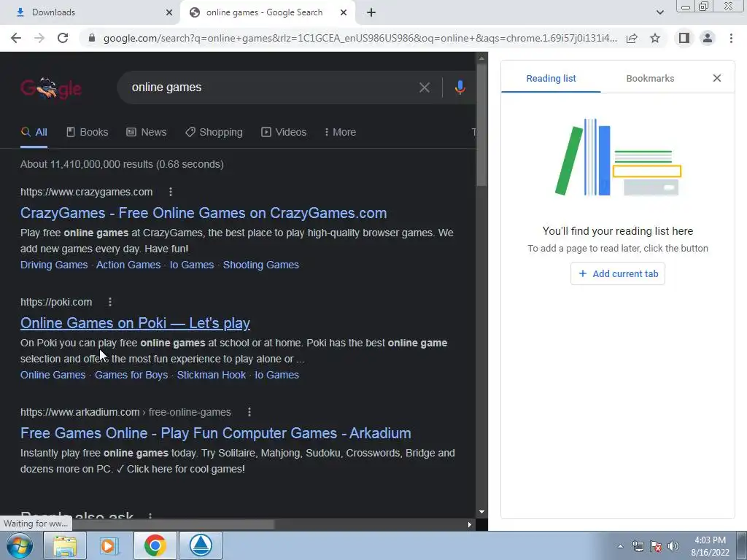The width and height of the screenshot is (747, 560).
Task: Toggle the side panel icon in toolbar
Action: [684, 38]
